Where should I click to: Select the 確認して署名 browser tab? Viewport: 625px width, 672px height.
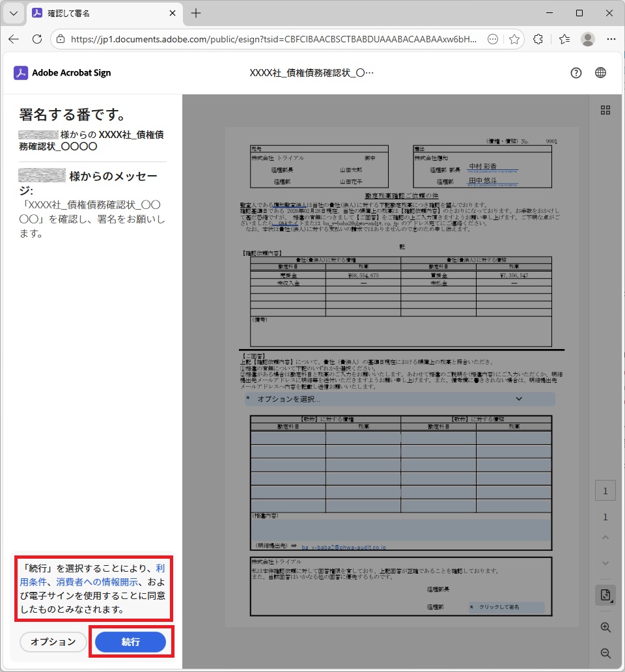coord(98,13)
